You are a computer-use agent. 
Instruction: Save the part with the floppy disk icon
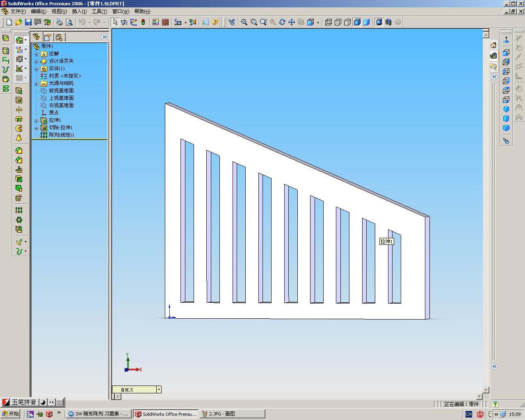click(x=28, y=22)
